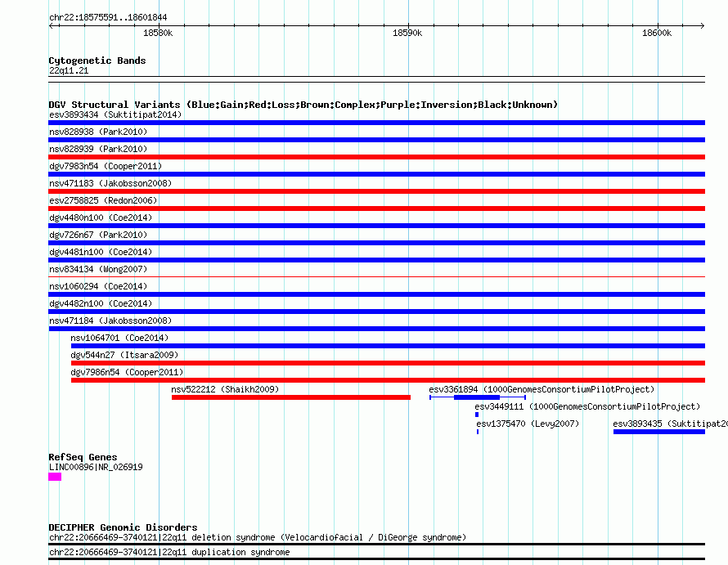This screenshot has width=728, height=565.
Task: Click the RefSeq Genes track title
Action: pos(83,457)
